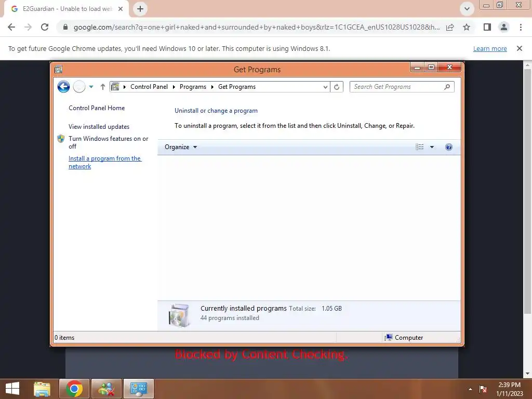Click Control Panel icon in address bar
532x399 pixels.
115,87
